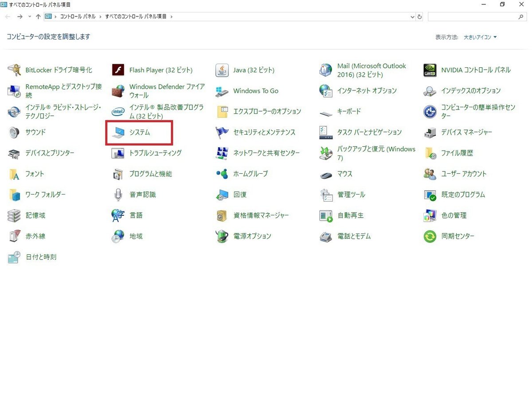Click the intel 製品改善プログラム icon
532x409 pixels.
pos(118,112)
